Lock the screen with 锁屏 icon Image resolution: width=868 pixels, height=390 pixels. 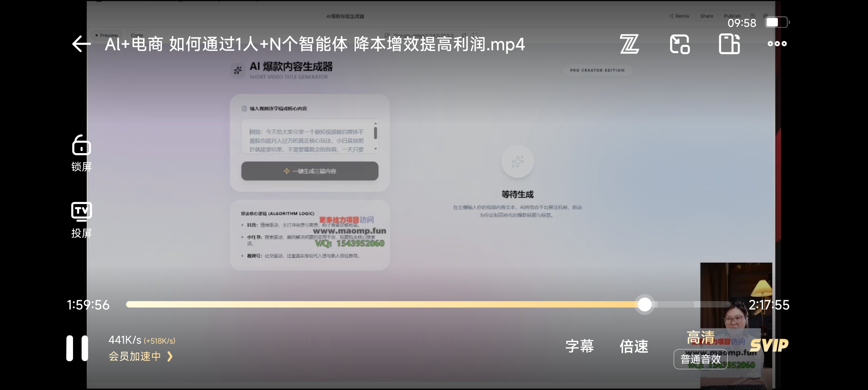(x=81, y=153)
